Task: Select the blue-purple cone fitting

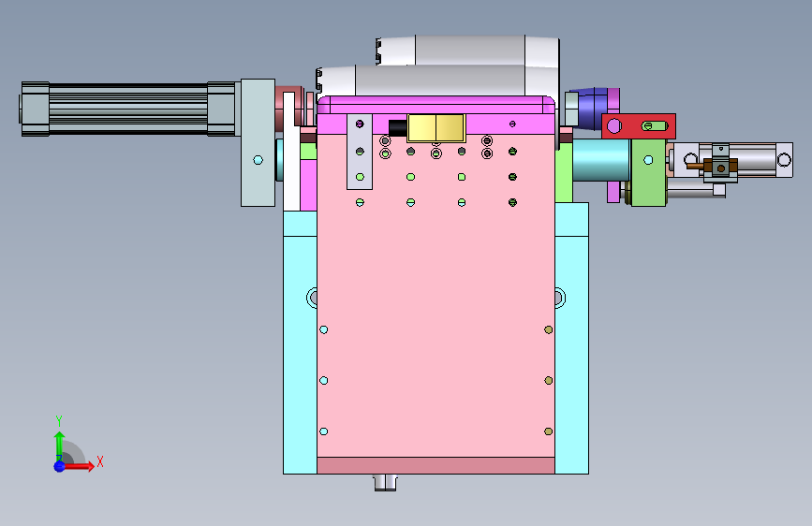Action: (593, 109)
